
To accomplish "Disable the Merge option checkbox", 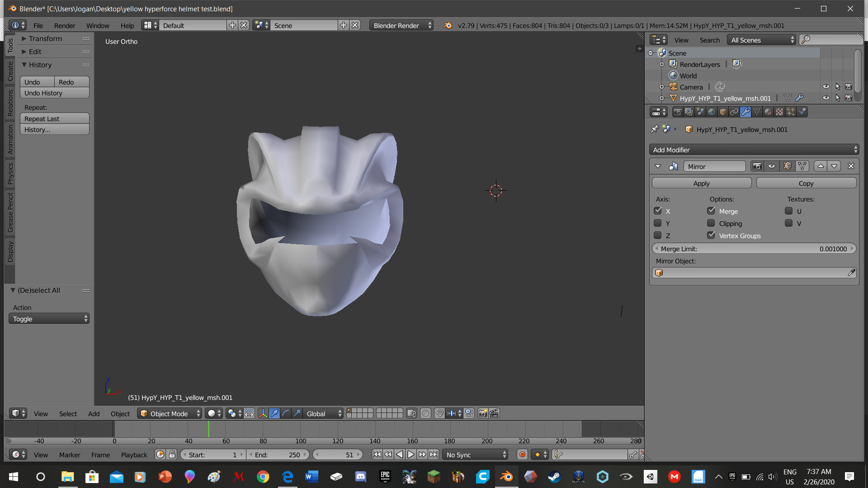I will [711, 211].
